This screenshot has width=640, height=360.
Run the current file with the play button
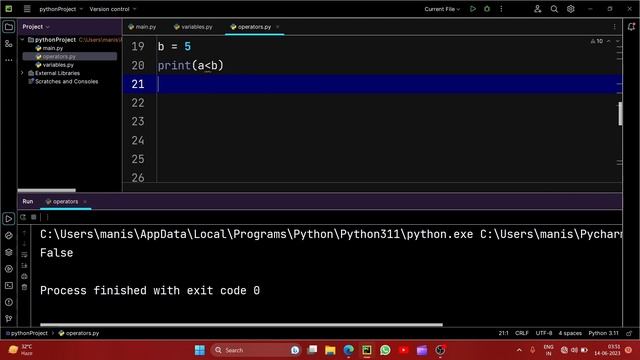(x=473, y=9)
